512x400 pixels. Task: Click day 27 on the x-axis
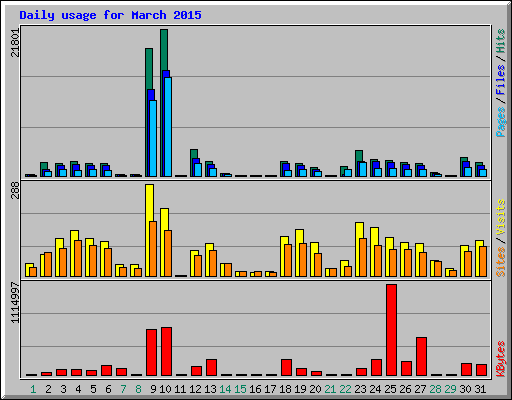(x=420, y=389)
